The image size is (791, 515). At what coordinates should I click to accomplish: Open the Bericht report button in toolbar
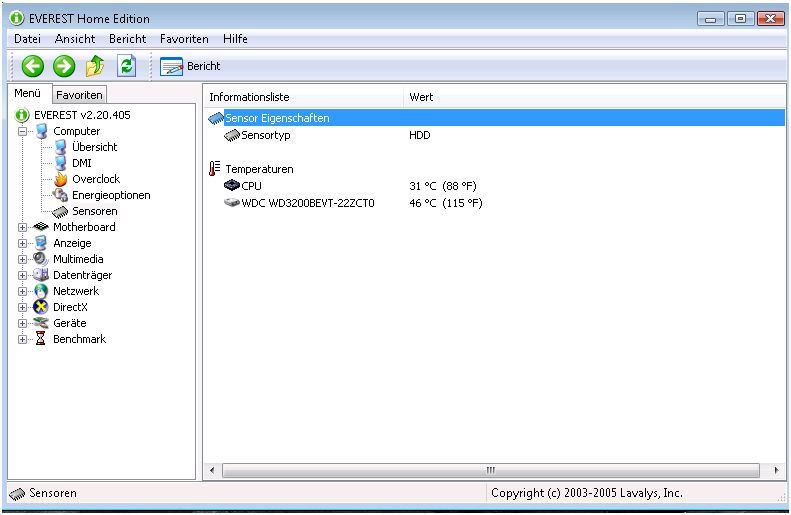pyautogui.click(x=190, y=66)
